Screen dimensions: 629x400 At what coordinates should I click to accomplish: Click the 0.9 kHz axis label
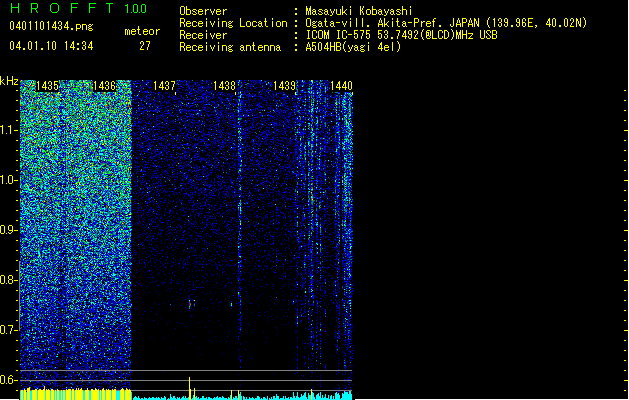[8, 230]
